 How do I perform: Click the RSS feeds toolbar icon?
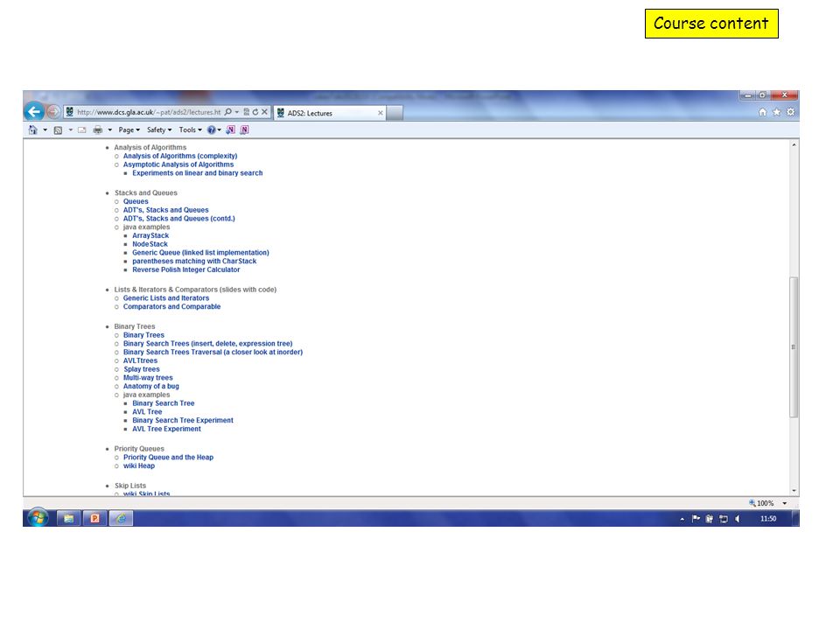[58, 130]
